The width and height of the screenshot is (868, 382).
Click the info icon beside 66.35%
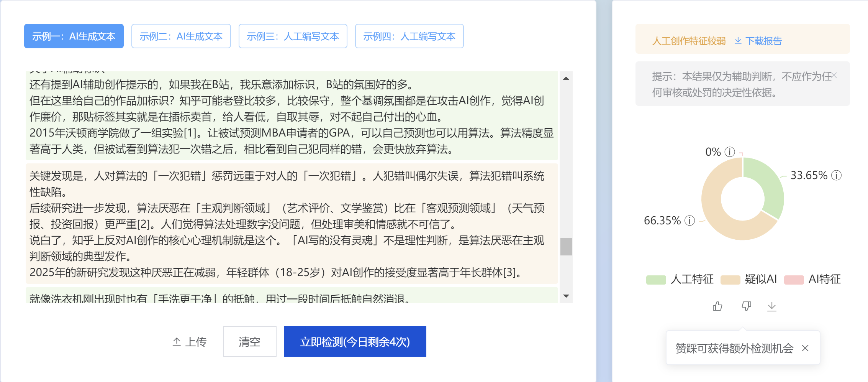click(689, 221)
